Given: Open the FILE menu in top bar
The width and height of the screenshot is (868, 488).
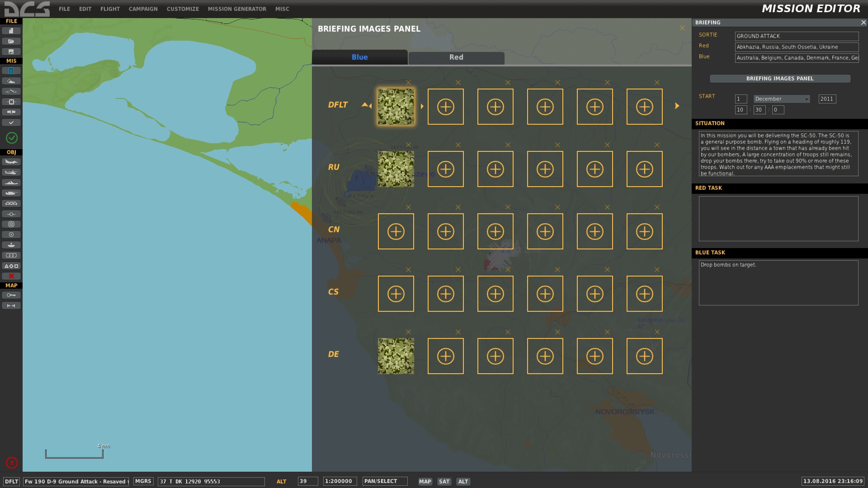Looking at the screenshot, I should coord(64,9).
